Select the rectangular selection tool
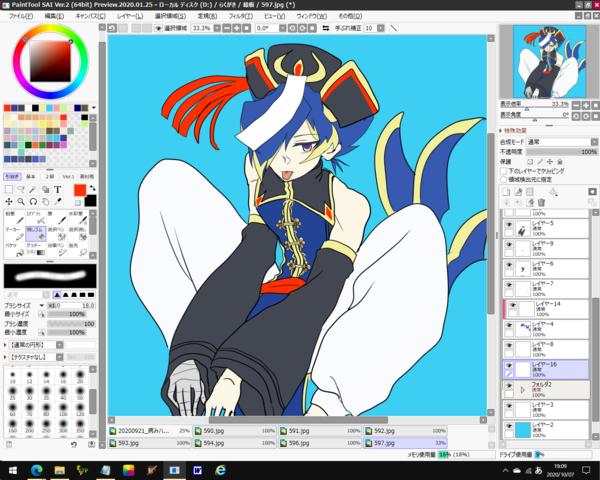 point(9,189)
